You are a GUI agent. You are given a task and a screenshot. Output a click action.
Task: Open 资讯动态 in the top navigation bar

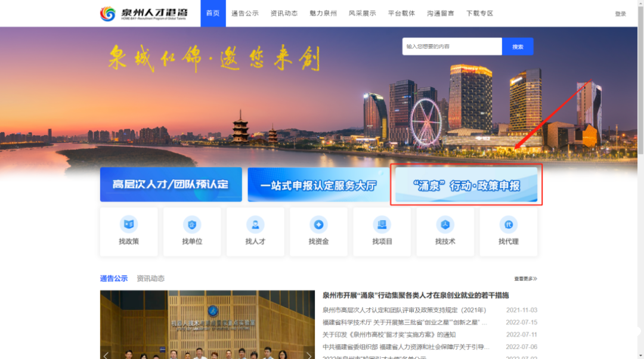[x=284, y=13]
